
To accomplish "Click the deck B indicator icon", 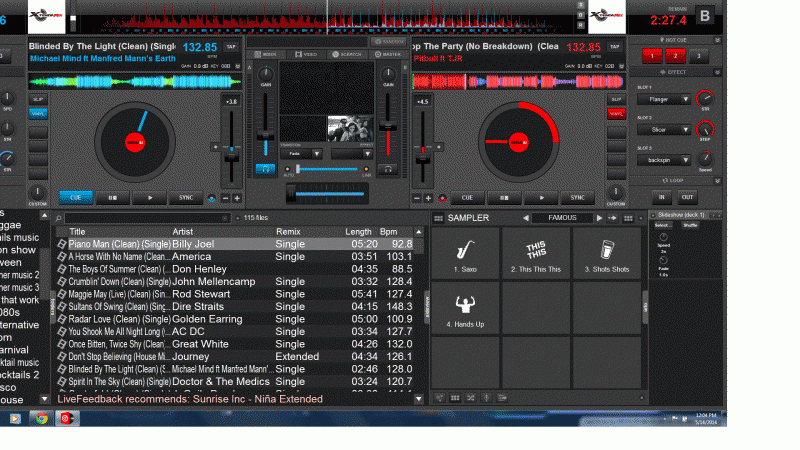I will pyautogui.click(x=705, y=16).
